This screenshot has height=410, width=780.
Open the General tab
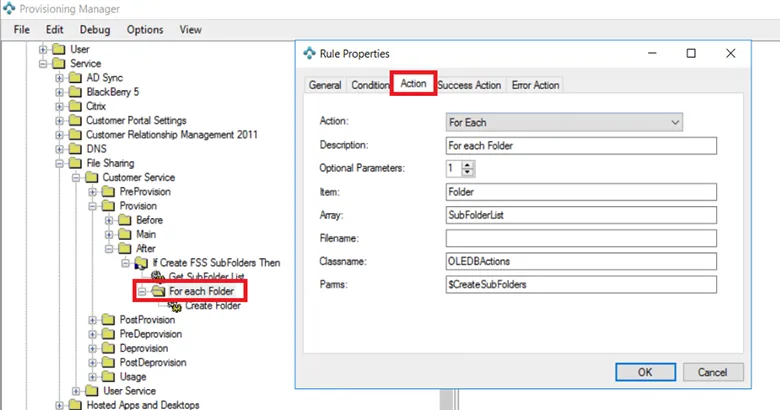[x=325, y=85]
